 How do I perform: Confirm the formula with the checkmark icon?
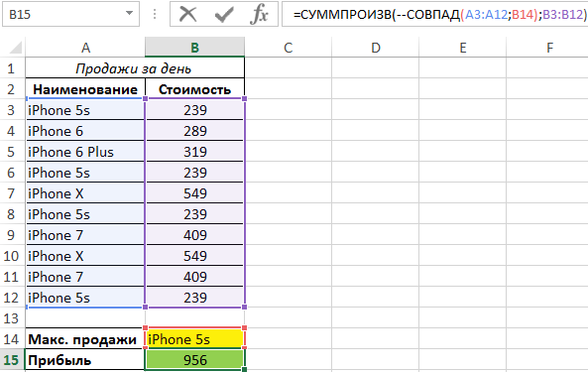coord(224,15)
